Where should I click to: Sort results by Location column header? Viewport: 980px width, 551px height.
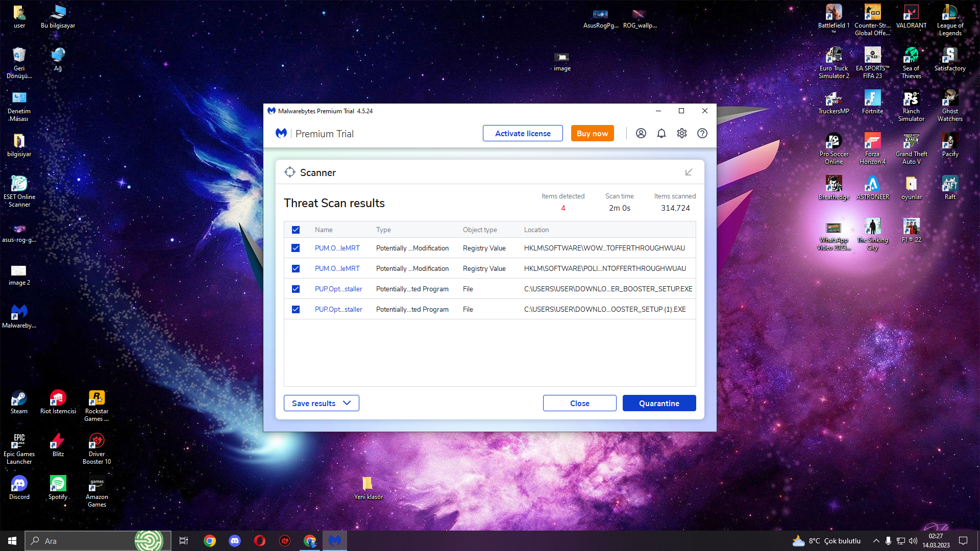[x=536, y=230]
